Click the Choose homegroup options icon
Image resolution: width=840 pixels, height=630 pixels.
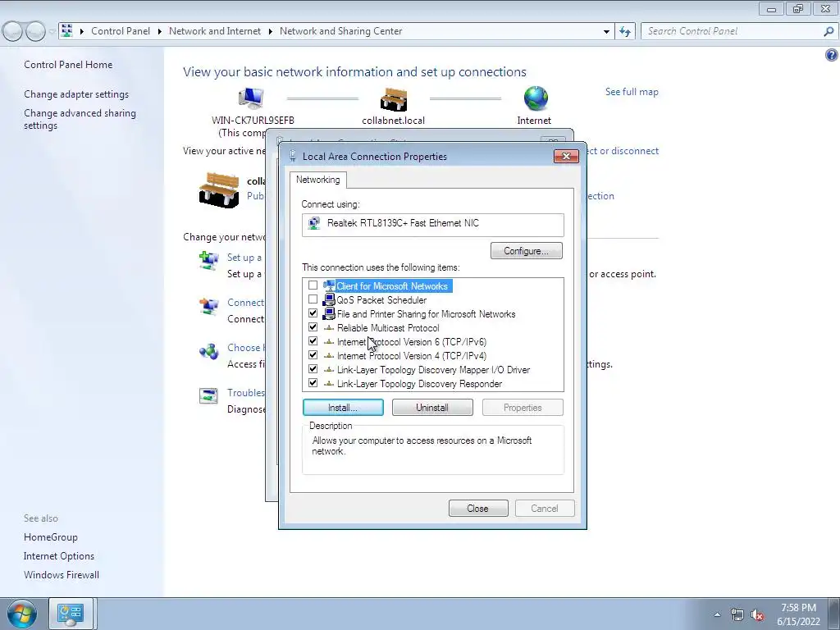[x=209, y=351]
